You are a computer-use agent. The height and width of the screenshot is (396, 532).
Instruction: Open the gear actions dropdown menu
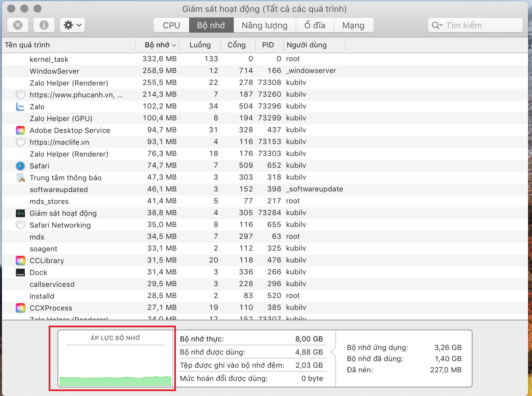[x=72, y=25]
